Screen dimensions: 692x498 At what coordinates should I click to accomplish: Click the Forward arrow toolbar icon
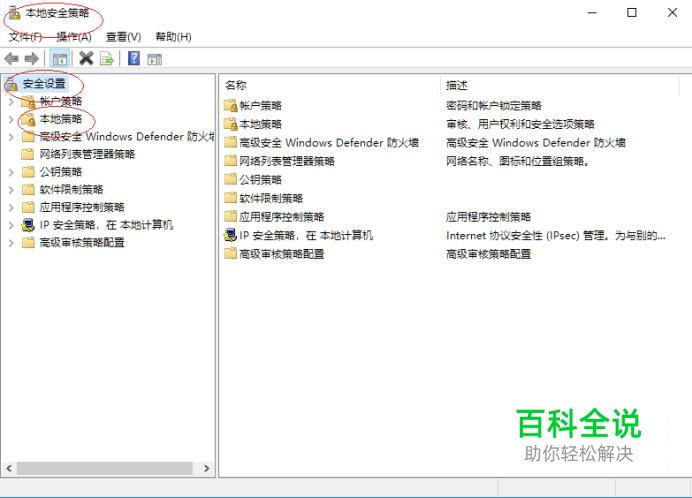point(32,58)
